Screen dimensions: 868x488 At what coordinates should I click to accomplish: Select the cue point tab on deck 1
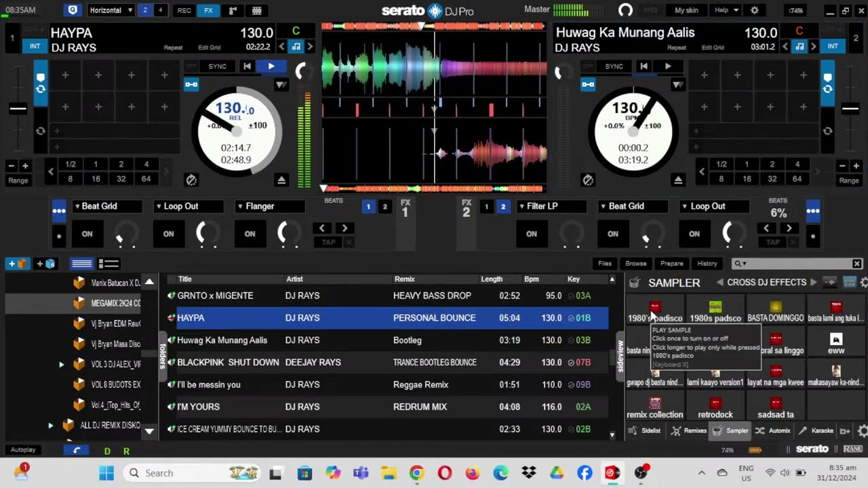pos(41,77)
